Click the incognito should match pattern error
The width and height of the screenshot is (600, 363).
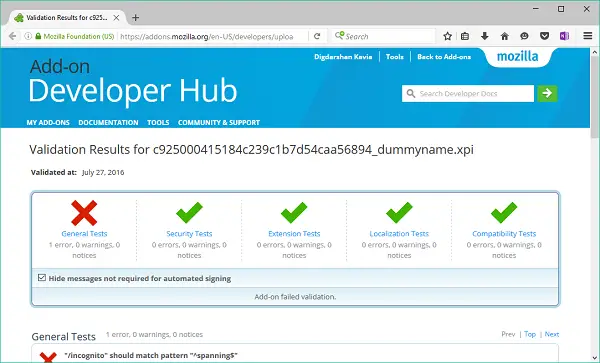[x=151, y=355]
